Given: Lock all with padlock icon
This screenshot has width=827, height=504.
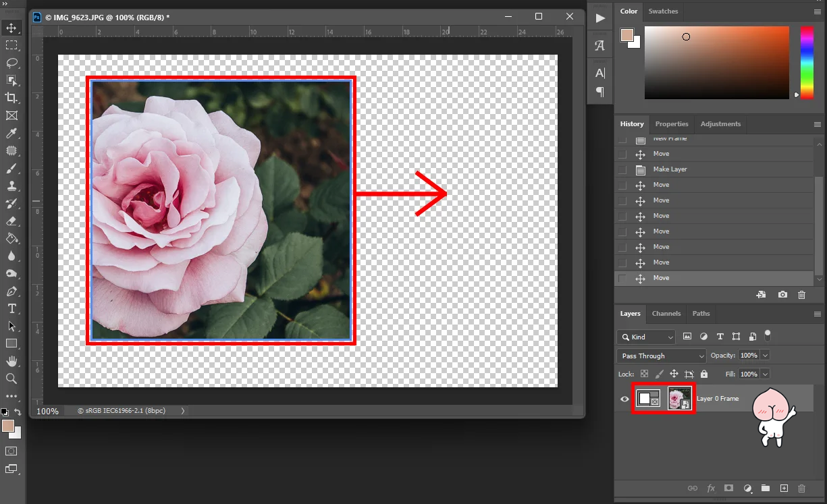Looking at the screenshot, I should [704, 374].
